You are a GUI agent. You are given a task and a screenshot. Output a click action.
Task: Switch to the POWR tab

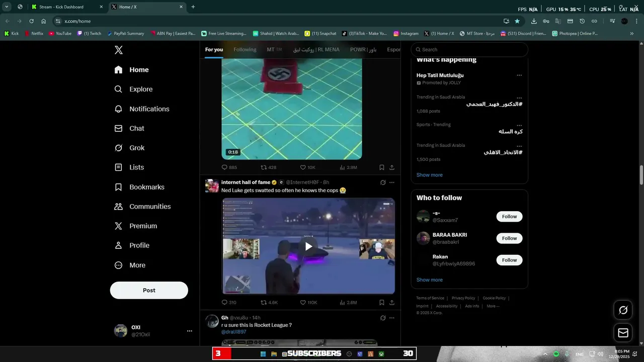click(x=363, y=49)
